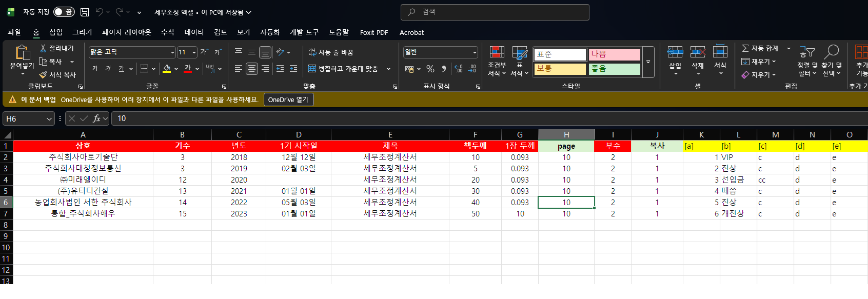Select column H header
The image size is (868, 299).
[566, 135]
